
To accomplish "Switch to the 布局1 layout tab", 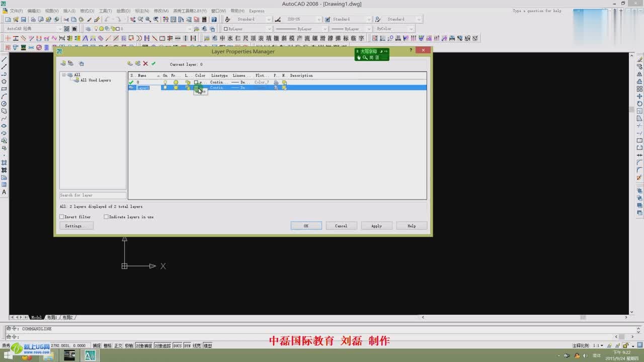I will (52, 317).
